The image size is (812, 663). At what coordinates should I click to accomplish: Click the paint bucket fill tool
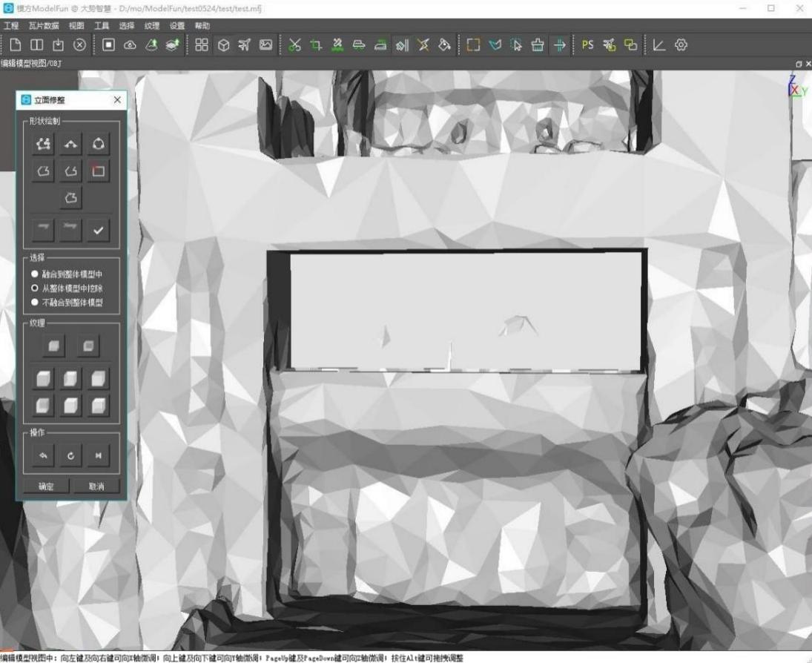point(444,45)
